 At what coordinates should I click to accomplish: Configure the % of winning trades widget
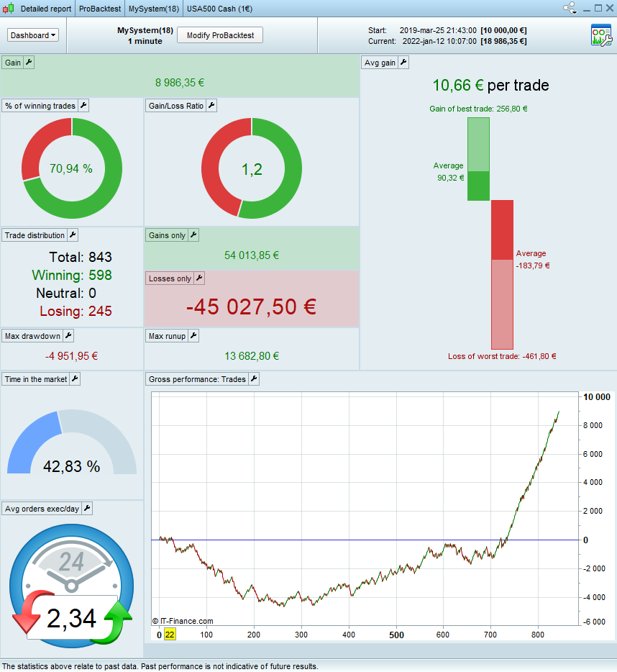(83, 106)
